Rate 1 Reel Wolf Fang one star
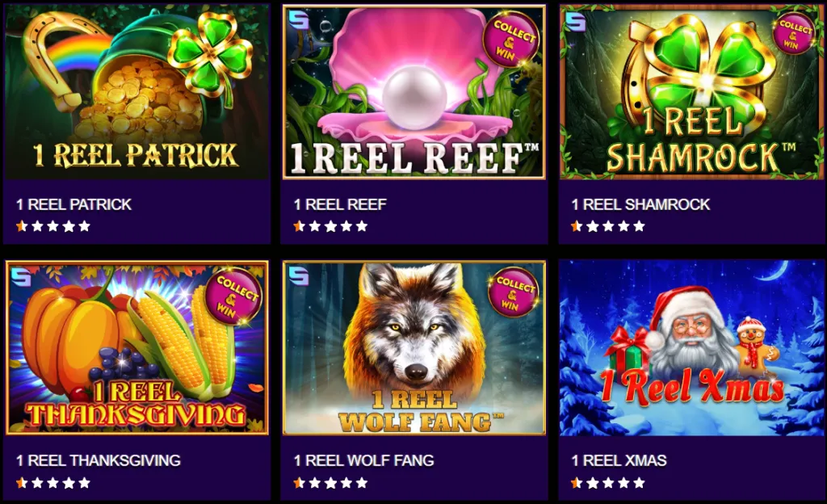 click(x=299, y=483)
